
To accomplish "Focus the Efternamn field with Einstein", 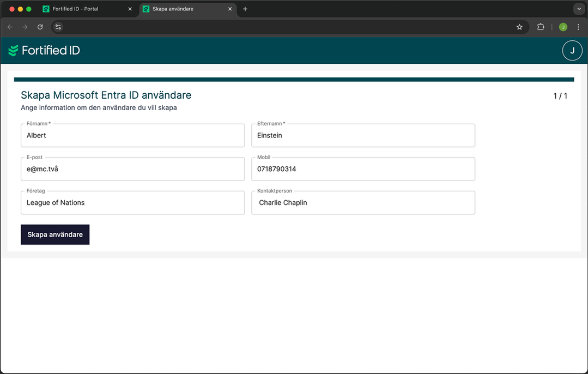I will pos(363,135).
